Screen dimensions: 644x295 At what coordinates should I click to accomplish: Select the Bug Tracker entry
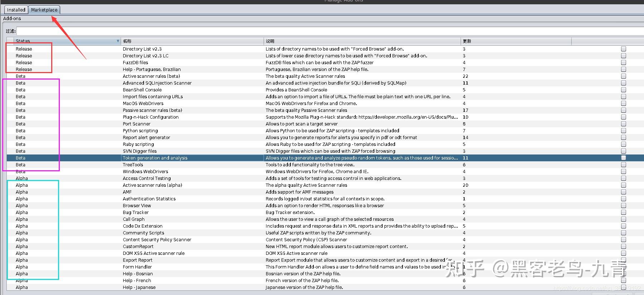click(x=135, y=212)
